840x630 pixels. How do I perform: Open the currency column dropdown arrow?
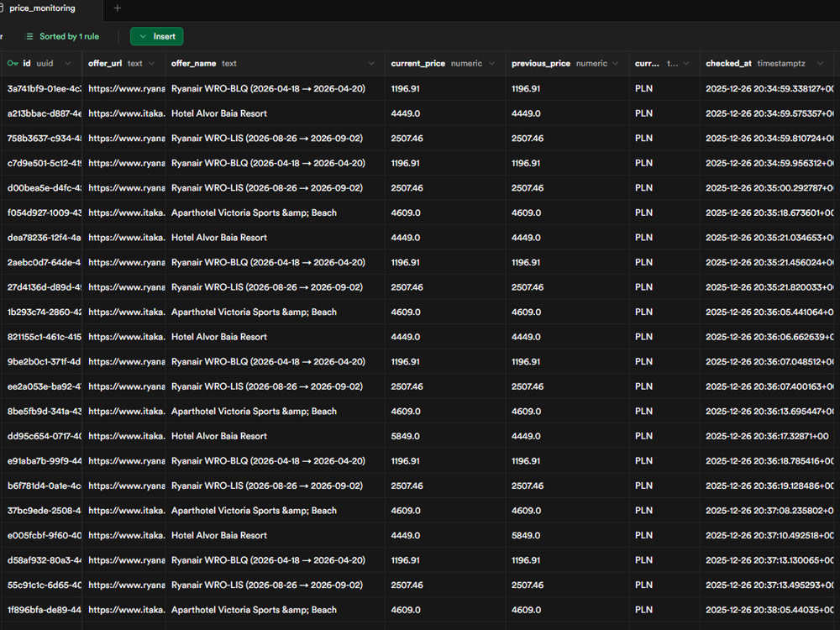pos(686,63)
